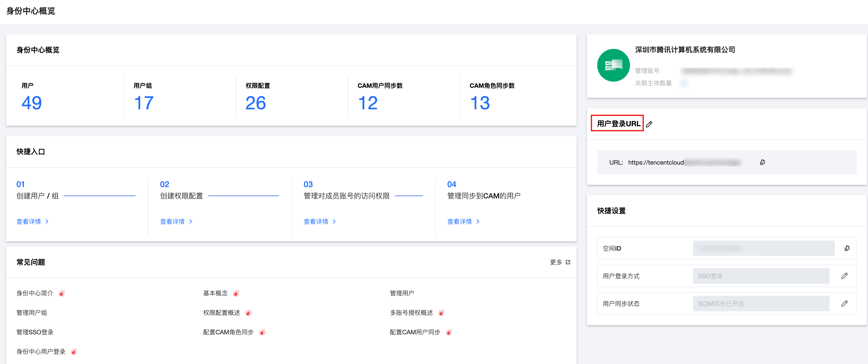Open the 用户组 count 17
The width and height of the screenshot is (868, 364).
point(143,103)
